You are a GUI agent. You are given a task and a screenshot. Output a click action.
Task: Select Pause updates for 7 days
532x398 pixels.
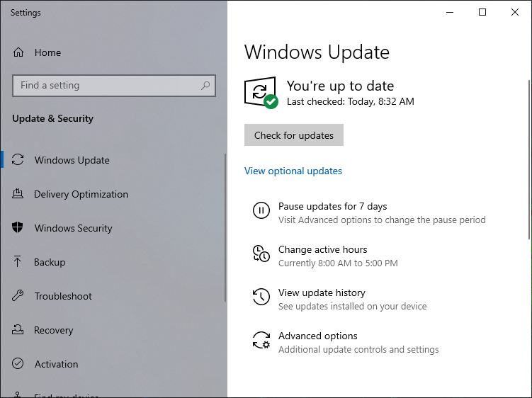pos(332,206)
